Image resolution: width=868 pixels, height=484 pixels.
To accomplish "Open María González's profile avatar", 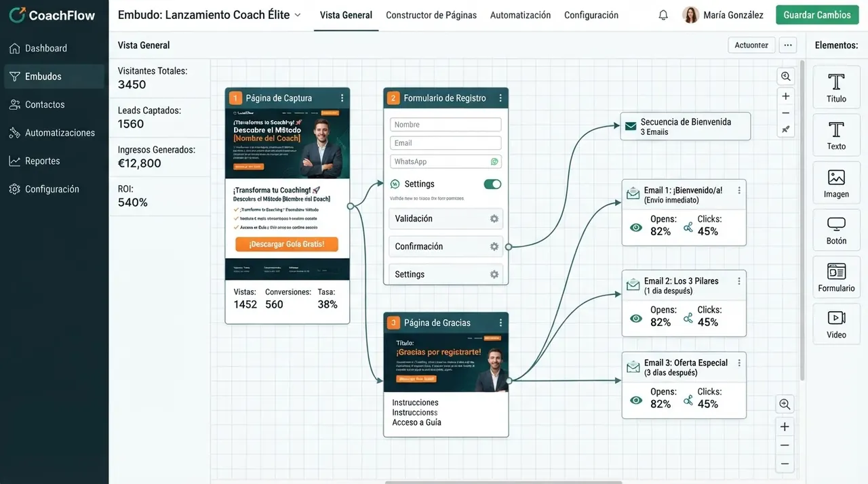I will click(690, 15).
